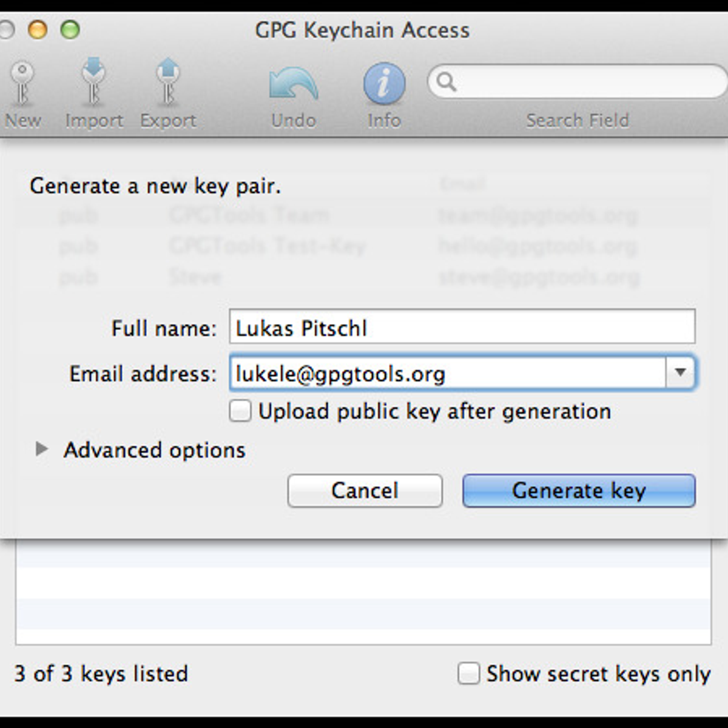Click the Email address text field
728x728 pixels.
(x=448, y=374)
